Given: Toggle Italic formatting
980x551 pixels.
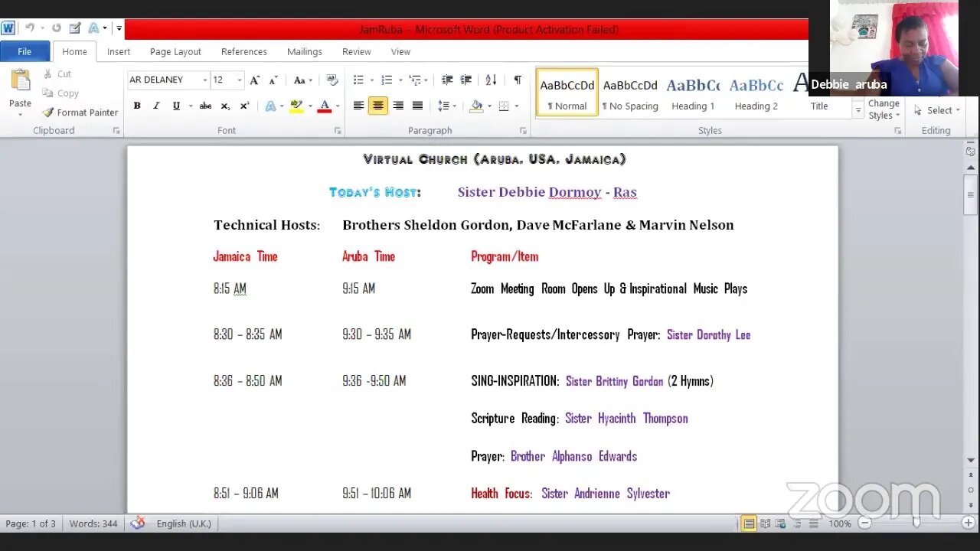Looking at the screenshot, I should pyautogui.click(x=156, y=106).
